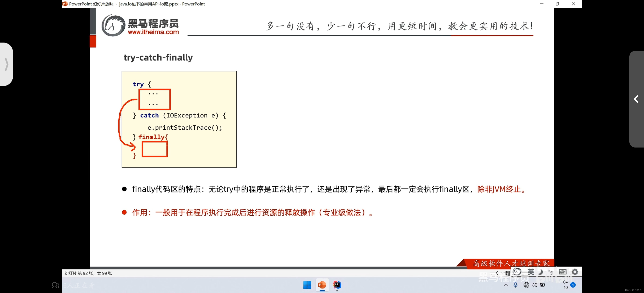Image resolution: width=644 pixels, height=293 pixels.
Task: Open the network status tray icon
Action: pos(526,285)
